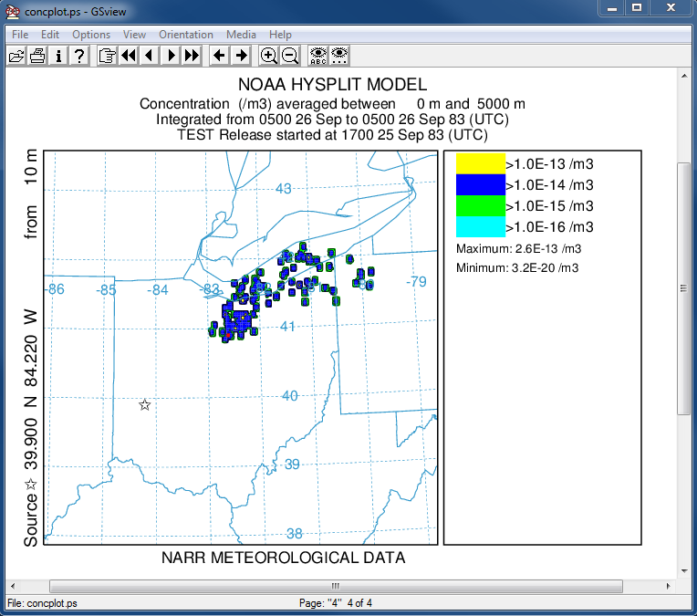Click the horizontal scrollbar left arrow
The width and height of the screenshot is (697, 616).
(x=13, y=586)
